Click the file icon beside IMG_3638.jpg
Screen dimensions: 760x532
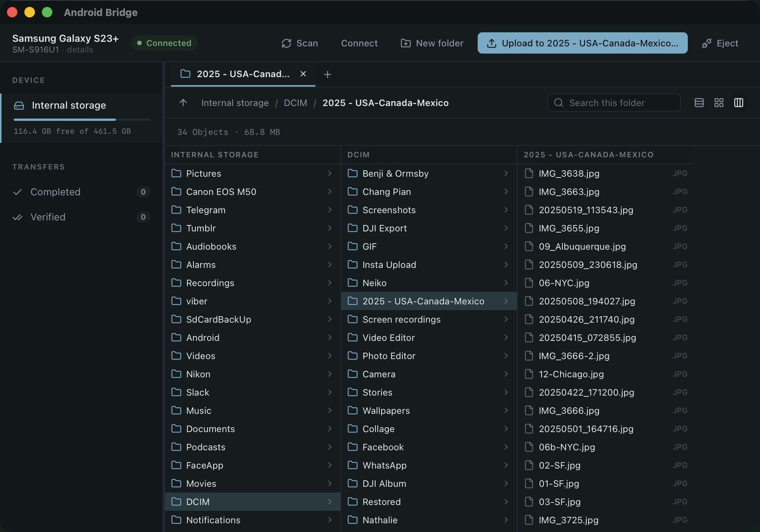pyautogui.click(x=529, y=173)
